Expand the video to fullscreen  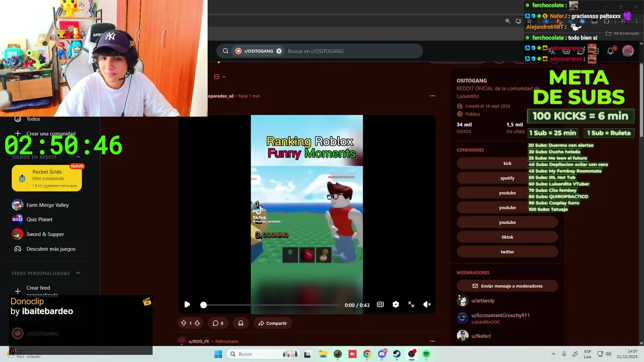[x=411, y=305]
